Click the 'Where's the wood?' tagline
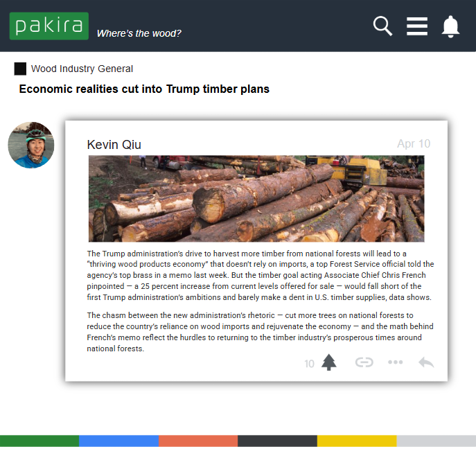 [x=139, y=33]
